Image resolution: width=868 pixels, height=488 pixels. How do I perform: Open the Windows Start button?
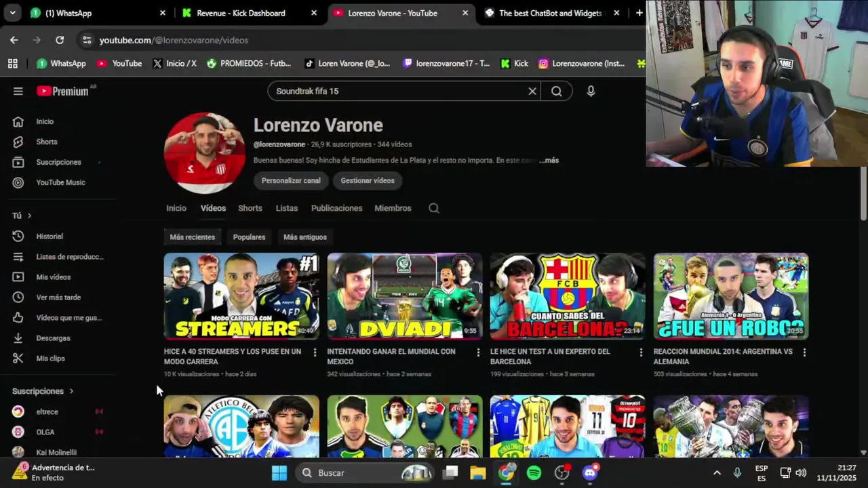tap(279, 473)
